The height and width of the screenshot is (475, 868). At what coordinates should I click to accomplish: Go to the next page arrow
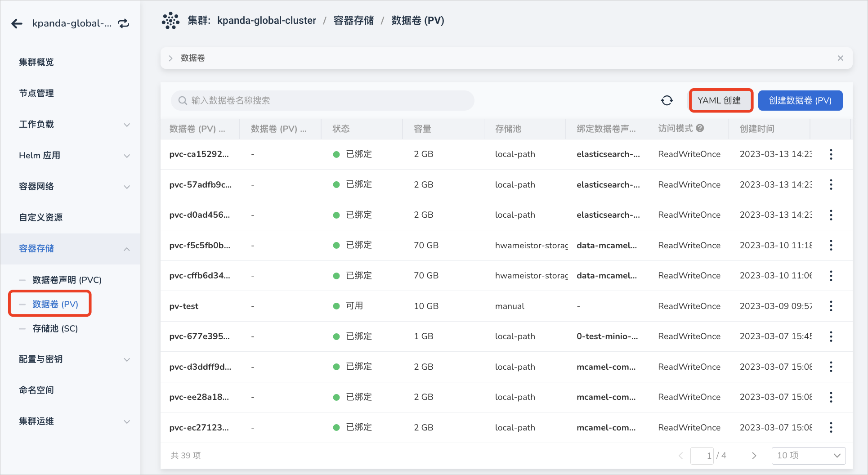pyautogui.click(x=754, y=456)
